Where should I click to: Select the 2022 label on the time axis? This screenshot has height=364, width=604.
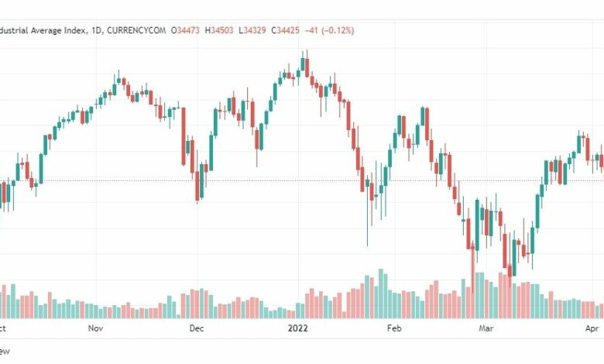tap(298, 328)
